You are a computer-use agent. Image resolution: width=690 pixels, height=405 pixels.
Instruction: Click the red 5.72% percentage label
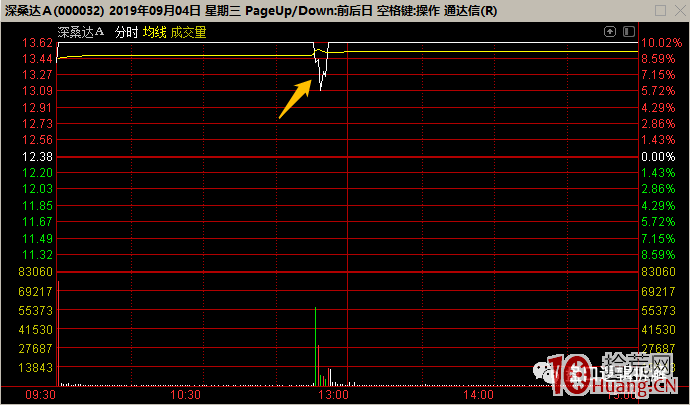click(658, 91)
